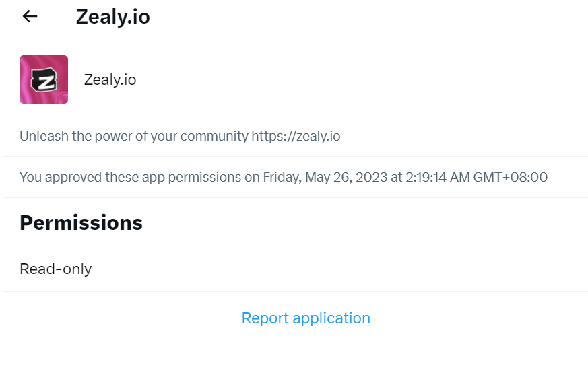Click the word "Report" in the bottom link

(264, 318)
